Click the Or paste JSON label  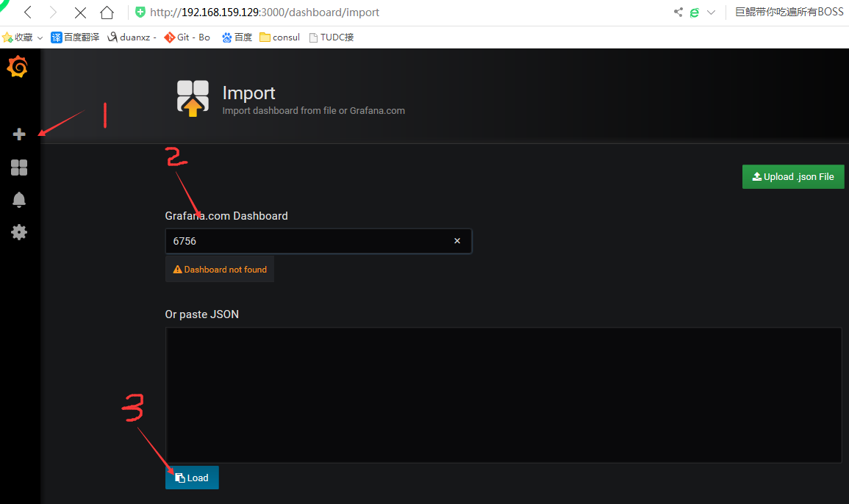click(202, 314)
